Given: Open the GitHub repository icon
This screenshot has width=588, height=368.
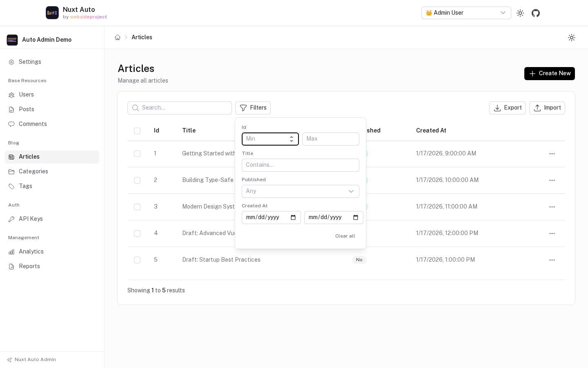Looking at the screenshot, I should click(x=536, y=13).
